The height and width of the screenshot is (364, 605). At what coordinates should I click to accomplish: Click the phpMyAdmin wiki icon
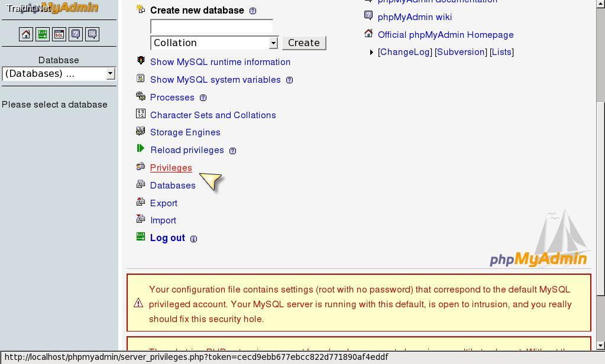(x=368, y=15)
